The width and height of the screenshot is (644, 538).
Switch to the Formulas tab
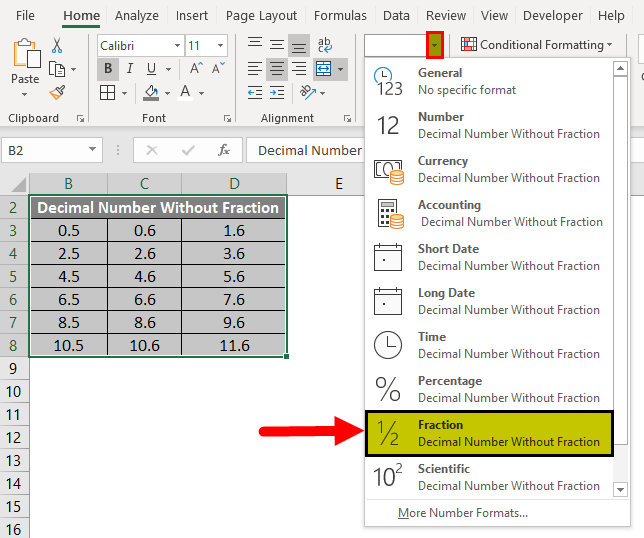tap(340, 16)
